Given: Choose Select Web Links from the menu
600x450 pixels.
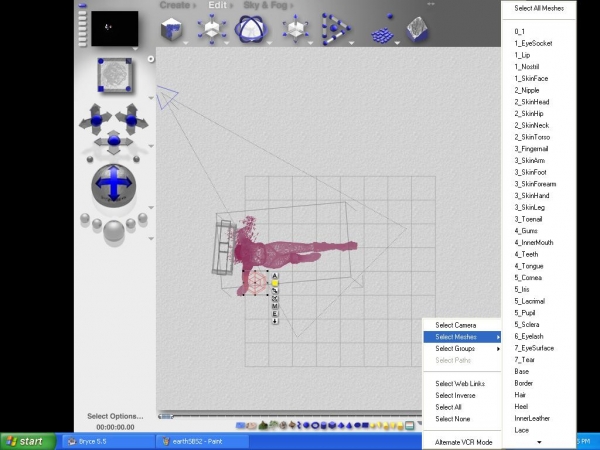Looking at the screenshot, I should (461, 383).
